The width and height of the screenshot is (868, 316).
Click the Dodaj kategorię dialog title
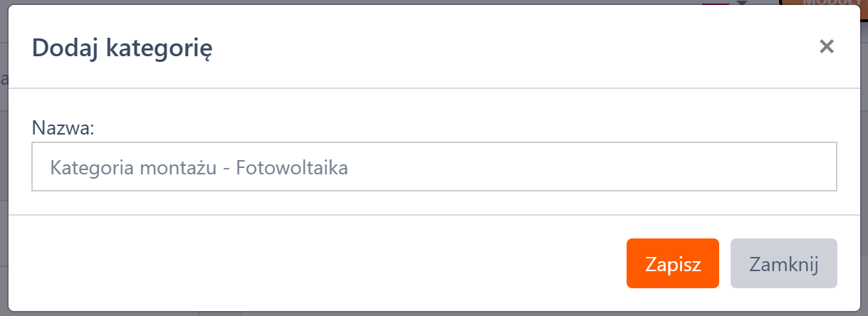pos(122,48)
